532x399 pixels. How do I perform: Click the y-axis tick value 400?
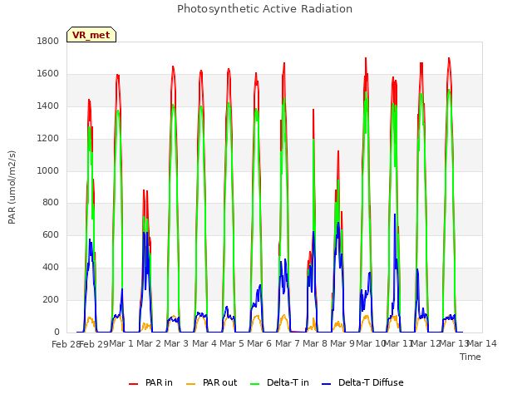[51, 268]
